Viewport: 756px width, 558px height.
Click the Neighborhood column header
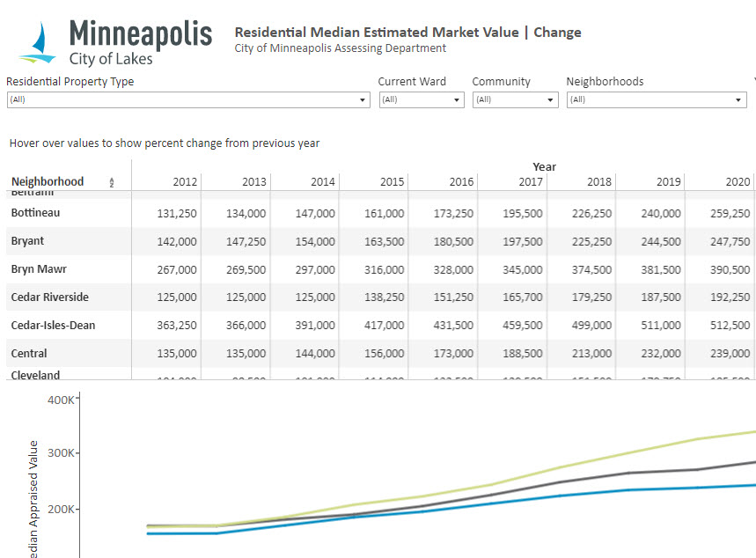48,182
